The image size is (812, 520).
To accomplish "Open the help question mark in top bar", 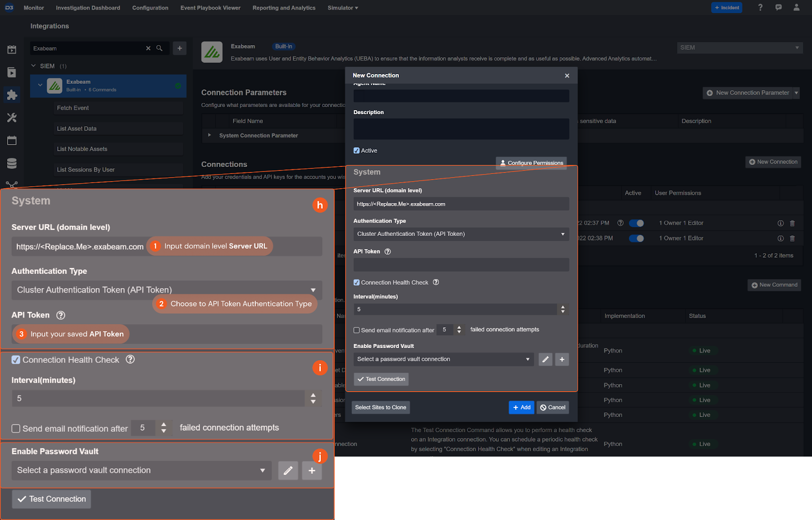I will tap(760, 8).
